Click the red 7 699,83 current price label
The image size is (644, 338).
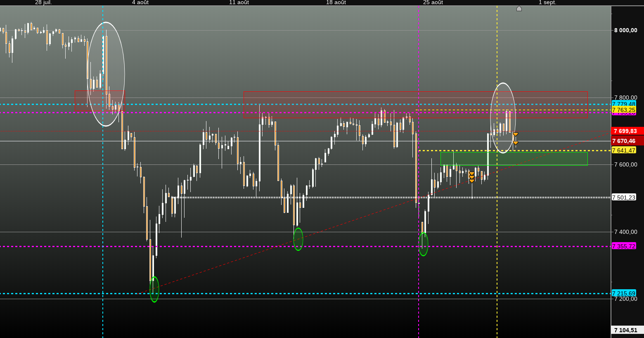coord(627,131)
